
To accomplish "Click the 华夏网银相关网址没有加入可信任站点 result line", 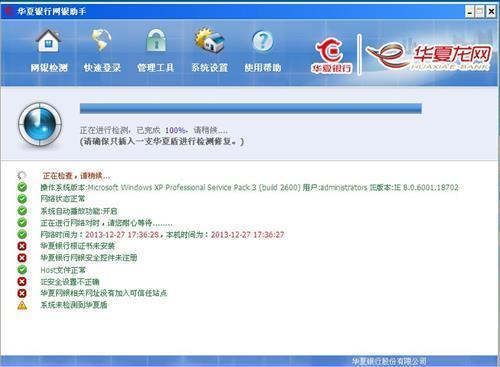I will point(104,293).
